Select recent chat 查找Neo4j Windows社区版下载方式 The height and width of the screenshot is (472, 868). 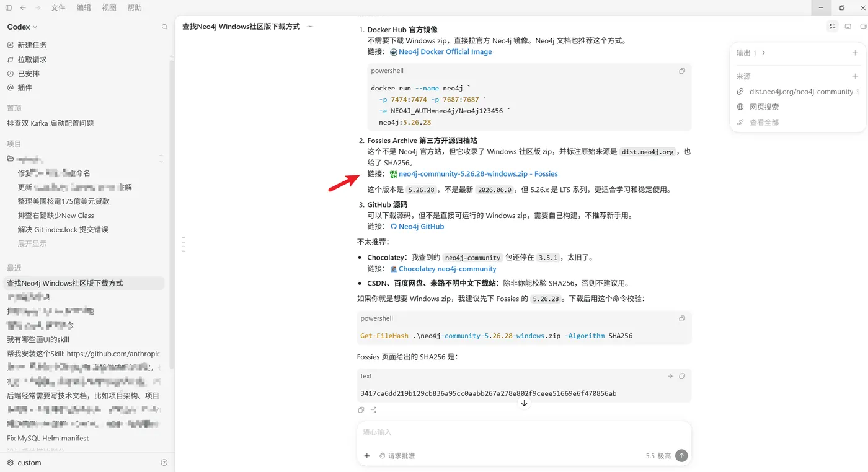[x=85, y=283]
